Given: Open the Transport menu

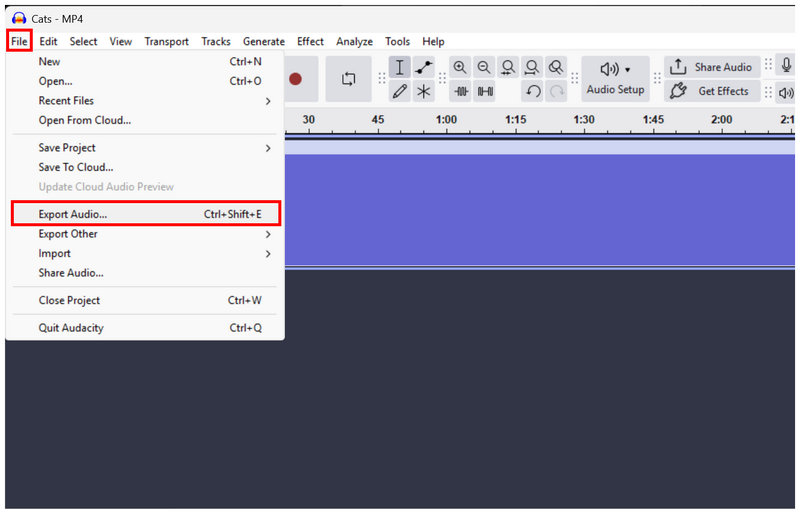Looking at the screenshot, I should (x=166, y=41).
